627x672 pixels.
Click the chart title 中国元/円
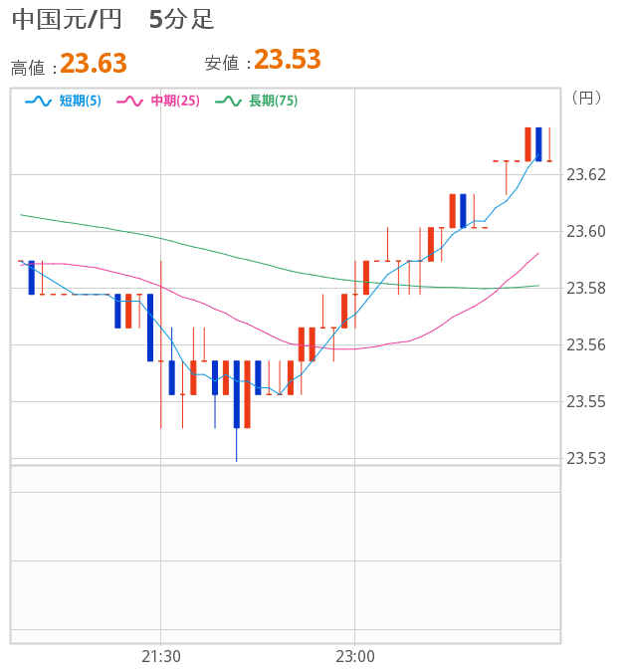tap(67, 20)
